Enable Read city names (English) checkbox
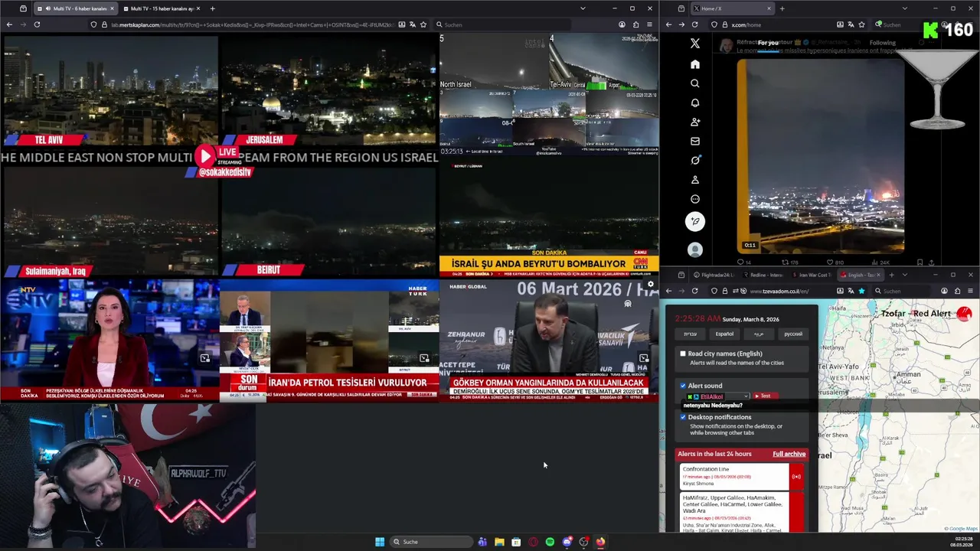 [x=683, y=354]
